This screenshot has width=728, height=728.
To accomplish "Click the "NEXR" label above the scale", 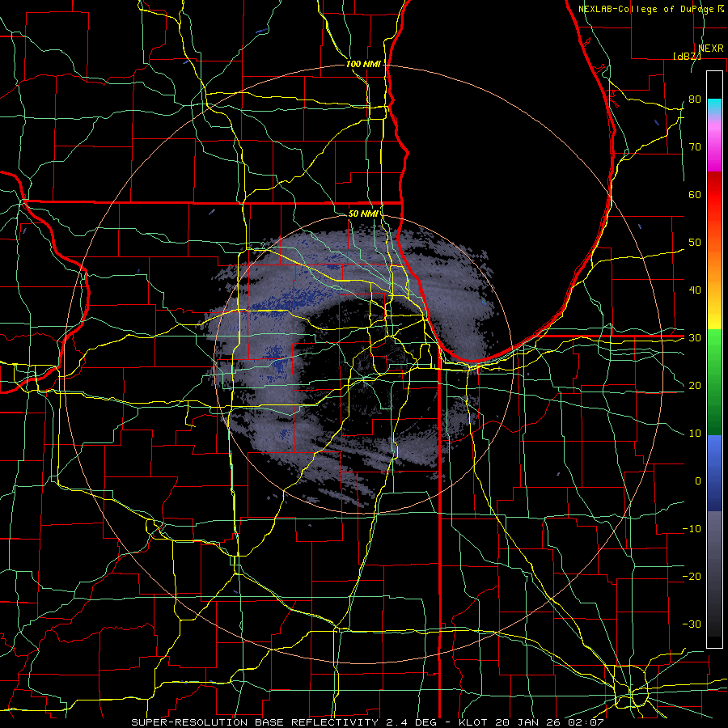I will coord(711,49).
